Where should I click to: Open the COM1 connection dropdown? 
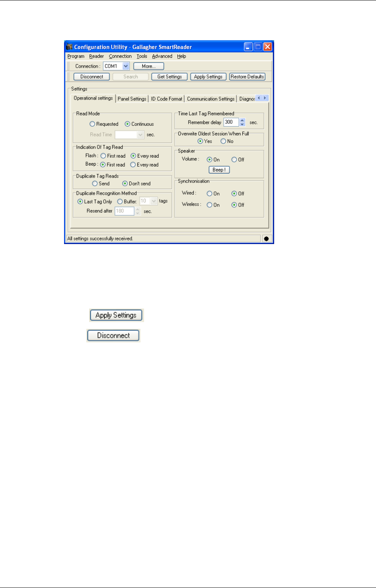(x=126, y=66)
